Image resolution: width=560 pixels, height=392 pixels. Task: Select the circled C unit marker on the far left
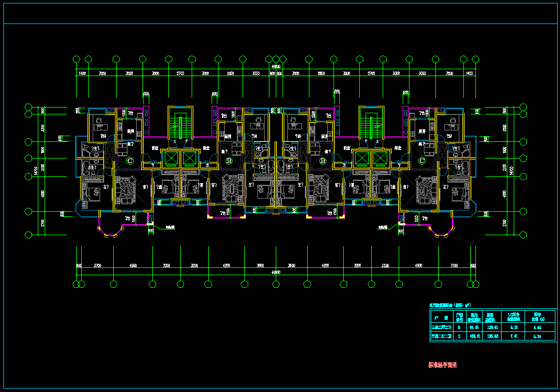pyautogui.click(x=129, y=162)
